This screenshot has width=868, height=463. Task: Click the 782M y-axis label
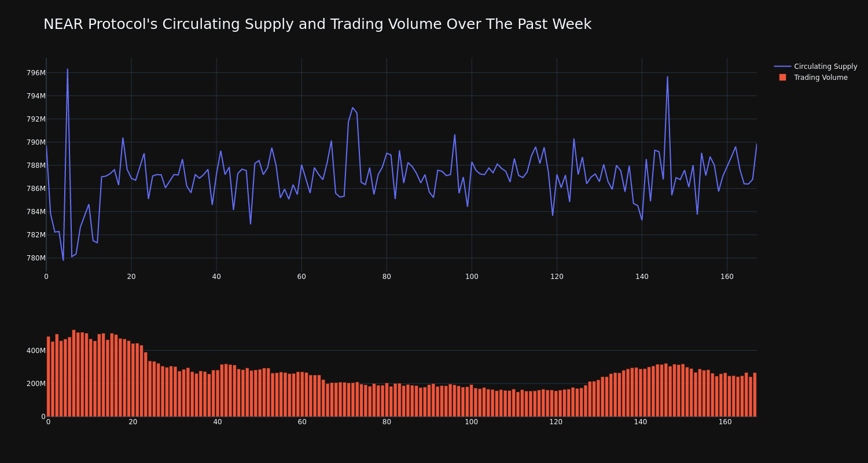[36, 235]
